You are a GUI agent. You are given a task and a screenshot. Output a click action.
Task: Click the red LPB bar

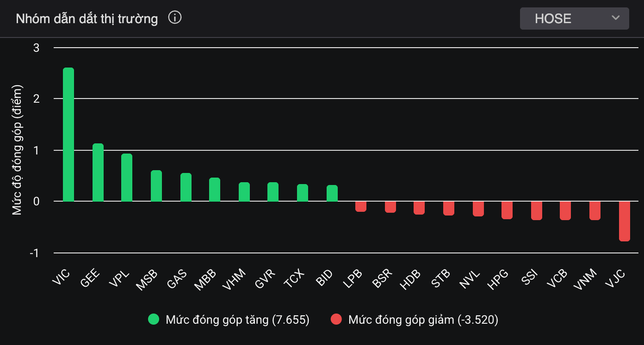pyautogui.click(x=361, y=206)
